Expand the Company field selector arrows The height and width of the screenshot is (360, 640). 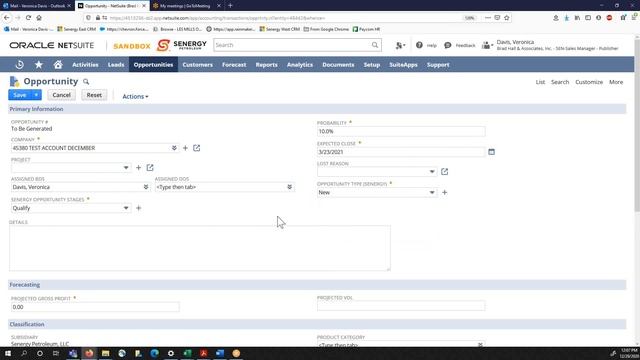tap(174, 148)
